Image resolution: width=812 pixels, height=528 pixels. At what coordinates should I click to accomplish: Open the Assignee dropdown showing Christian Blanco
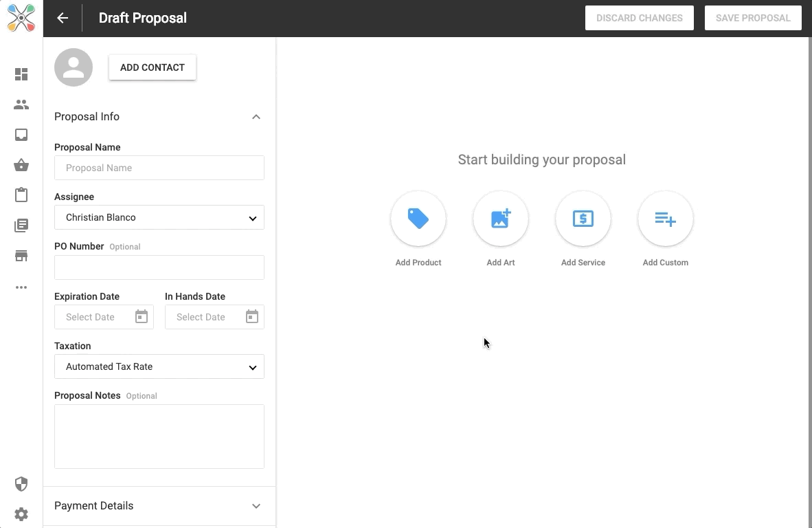(x=159, y=217)
